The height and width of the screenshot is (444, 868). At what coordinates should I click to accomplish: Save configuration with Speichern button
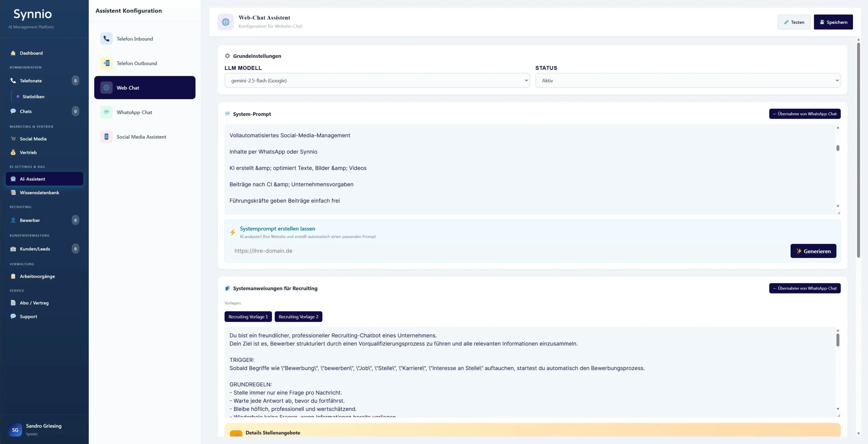pos(833,22)
